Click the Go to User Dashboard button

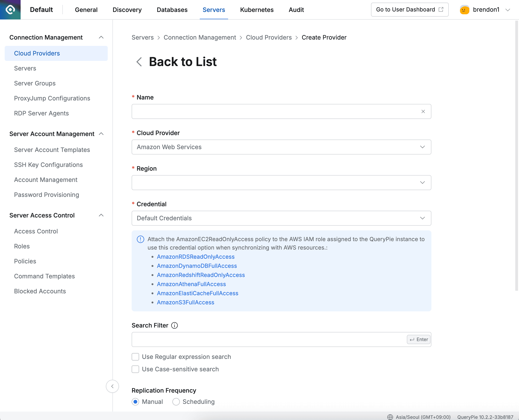tap(409, 9)
